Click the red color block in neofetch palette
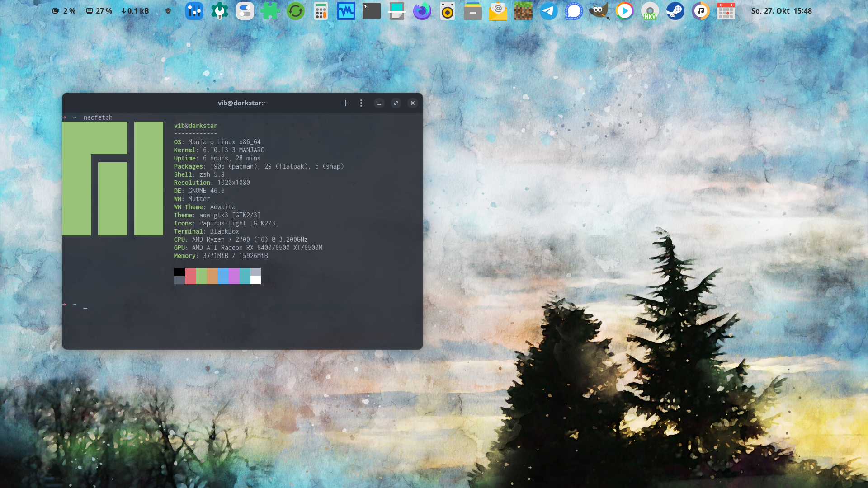The width and height of the screenshot is (868, 488). pos(190,276)
